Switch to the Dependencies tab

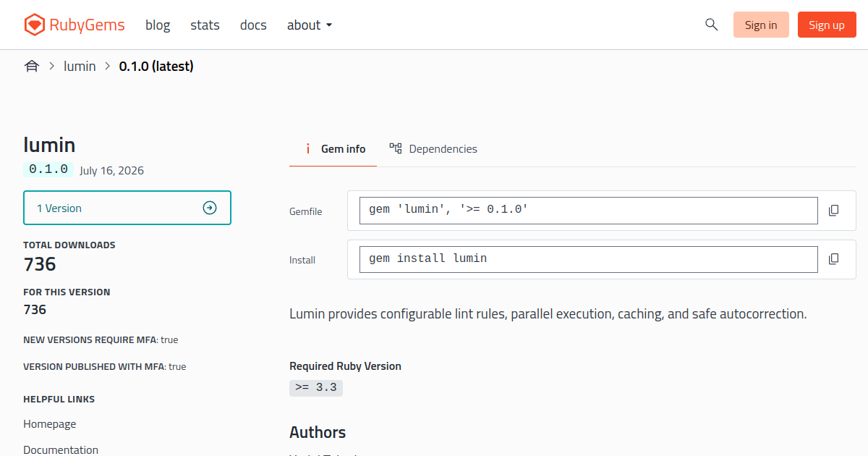point(433,149)
